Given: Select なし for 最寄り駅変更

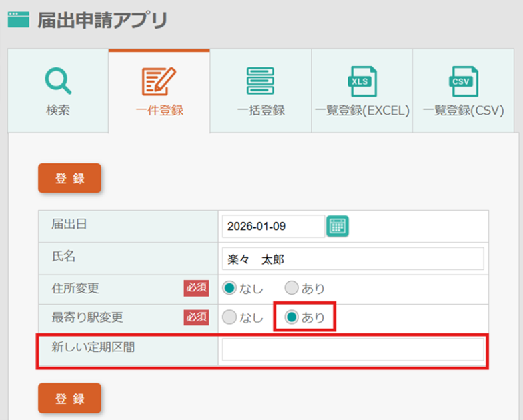Looking at the screenshot, I should click(x=230, y=317).
